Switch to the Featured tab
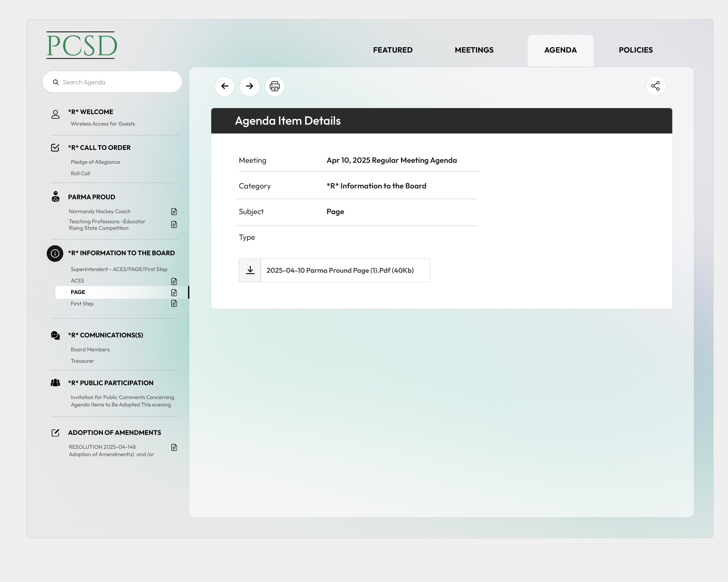The width and height of the screenshot is (728, 582). [x=393, y=50]
